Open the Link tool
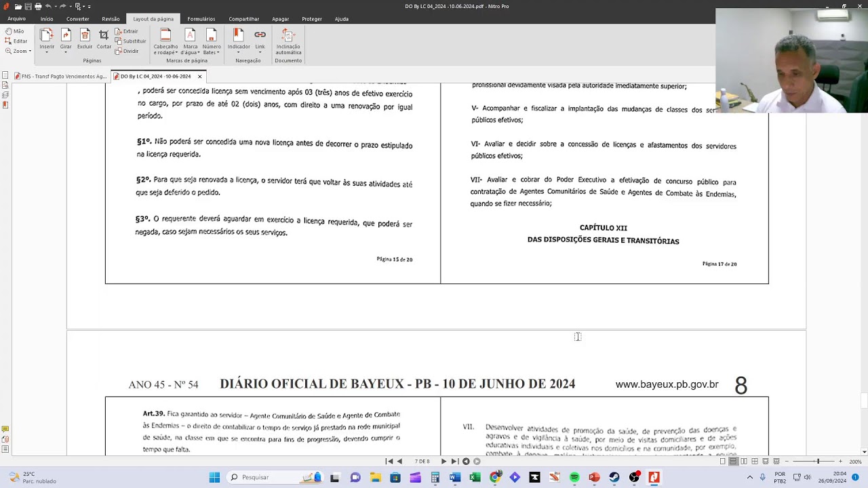Screen dimensions: 868x488 click(x=260, y=41)
